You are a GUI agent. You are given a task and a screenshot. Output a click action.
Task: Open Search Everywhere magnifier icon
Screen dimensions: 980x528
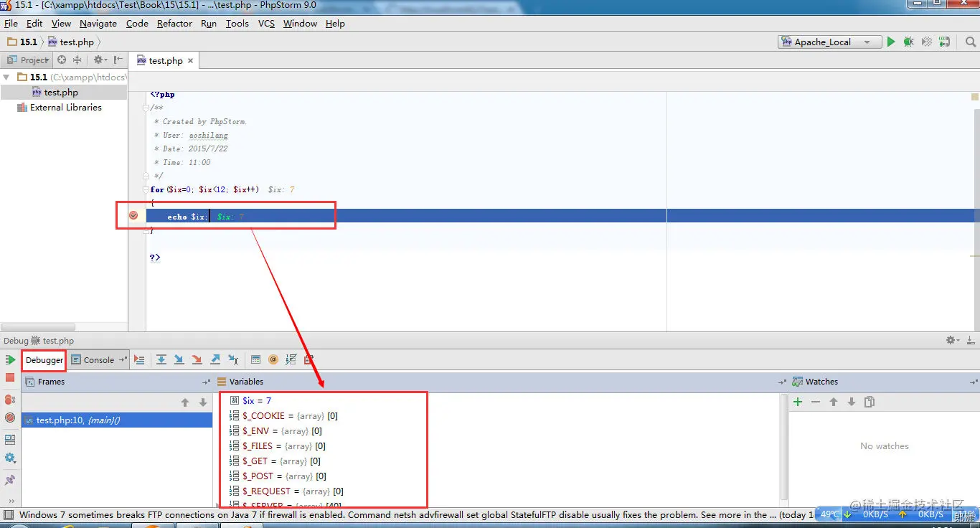970,42
